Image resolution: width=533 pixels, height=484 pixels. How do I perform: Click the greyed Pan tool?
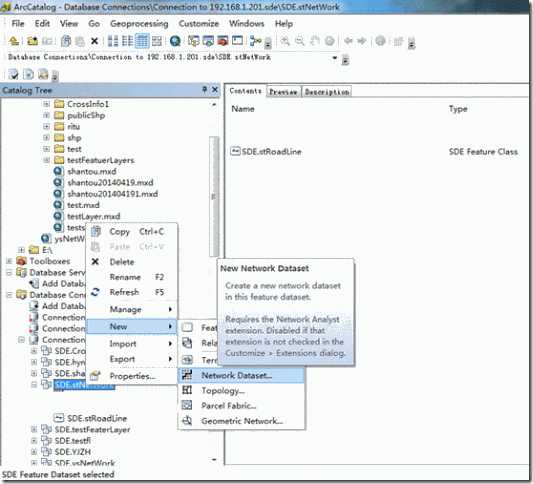pyautogui.click(x=315, y=41)
